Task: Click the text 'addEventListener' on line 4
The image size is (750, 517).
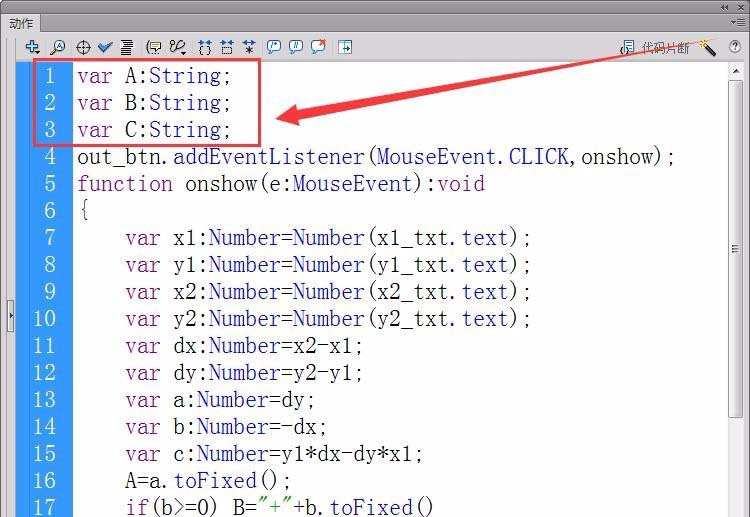Action: point(269,157)
